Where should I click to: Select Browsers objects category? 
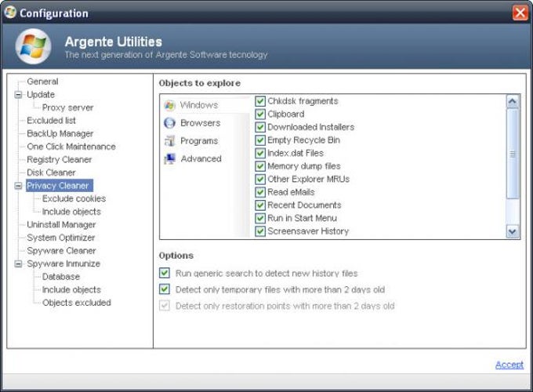point(200,123)
